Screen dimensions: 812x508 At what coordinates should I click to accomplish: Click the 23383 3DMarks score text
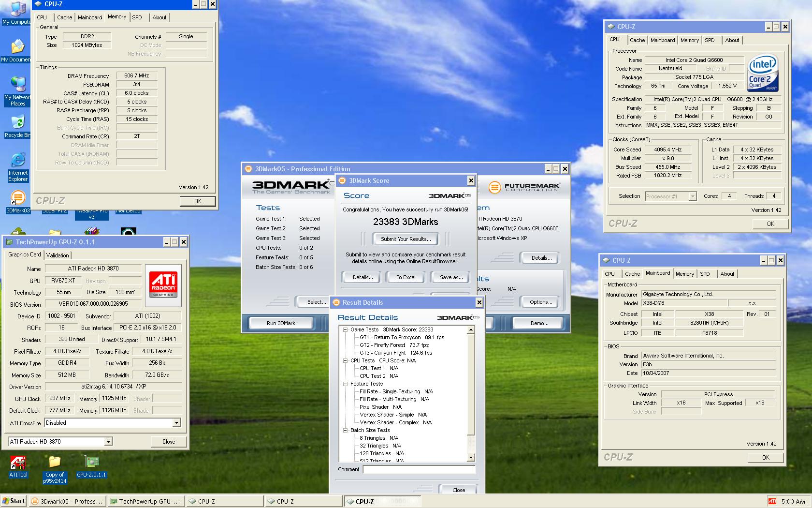406,222
